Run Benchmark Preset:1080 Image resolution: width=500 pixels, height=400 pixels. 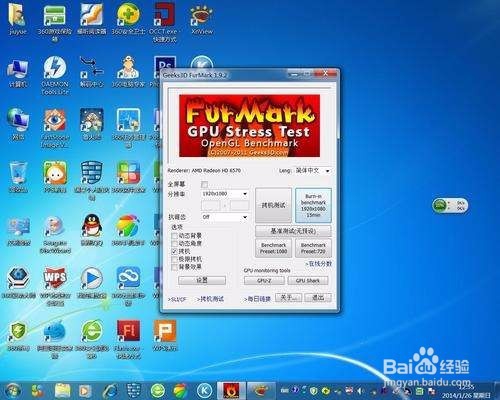point(273,248)
